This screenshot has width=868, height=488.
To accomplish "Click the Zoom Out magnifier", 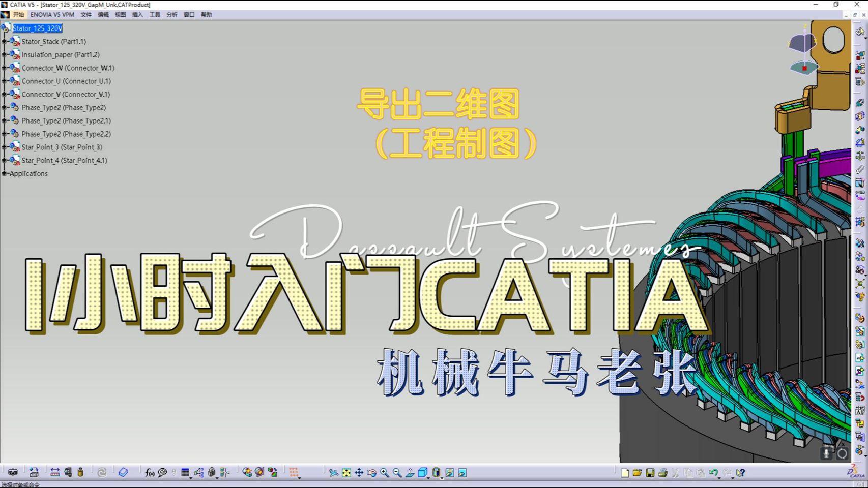I will coord(397,472).
